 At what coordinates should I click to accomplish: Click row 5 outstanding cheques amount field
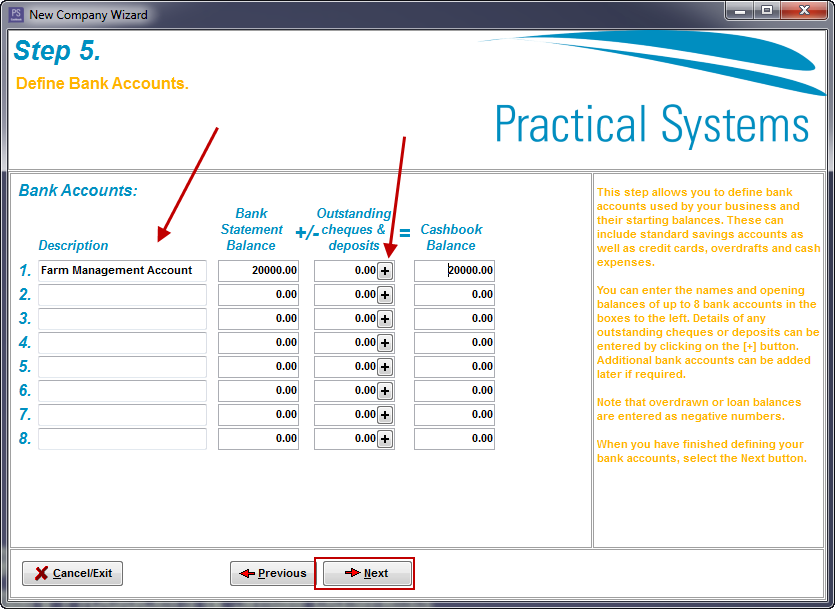pyautogui.click(x=346, y=367)
